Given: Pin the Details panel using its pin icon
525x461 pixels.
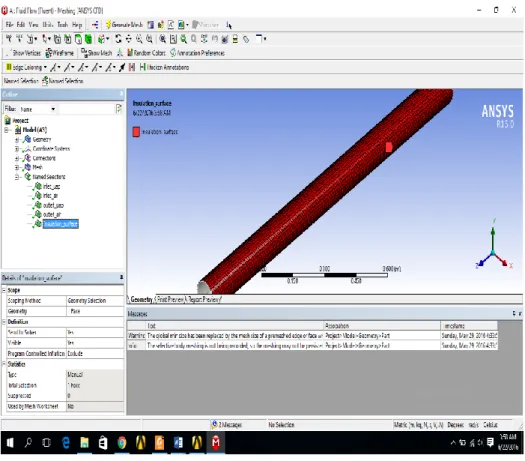Looking at the screenshot, I should 121,277.
